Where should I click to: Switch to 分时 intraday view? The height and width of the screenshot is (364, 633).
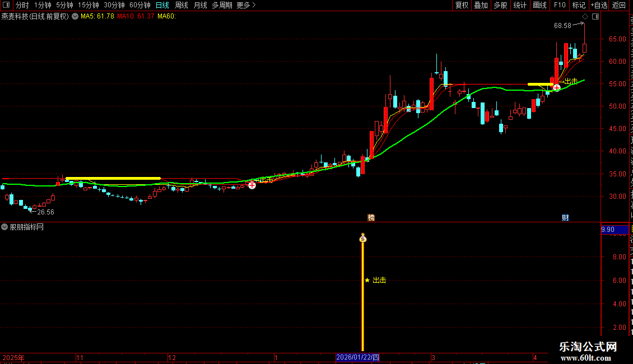pyautogui.click(x=22, y=5)
